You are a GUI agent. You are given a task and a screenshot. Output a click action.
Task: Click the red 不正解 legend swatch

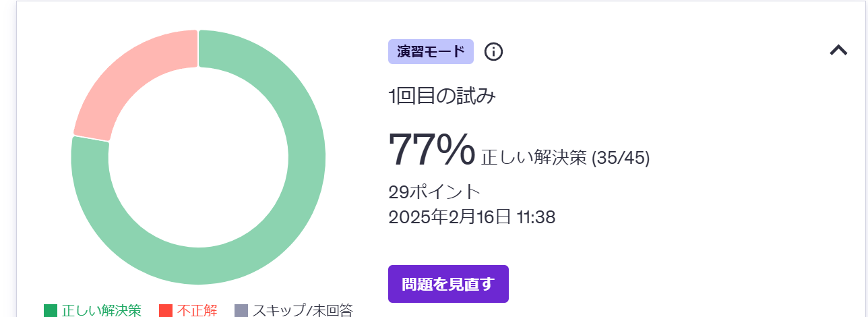[x=166, y=311]
